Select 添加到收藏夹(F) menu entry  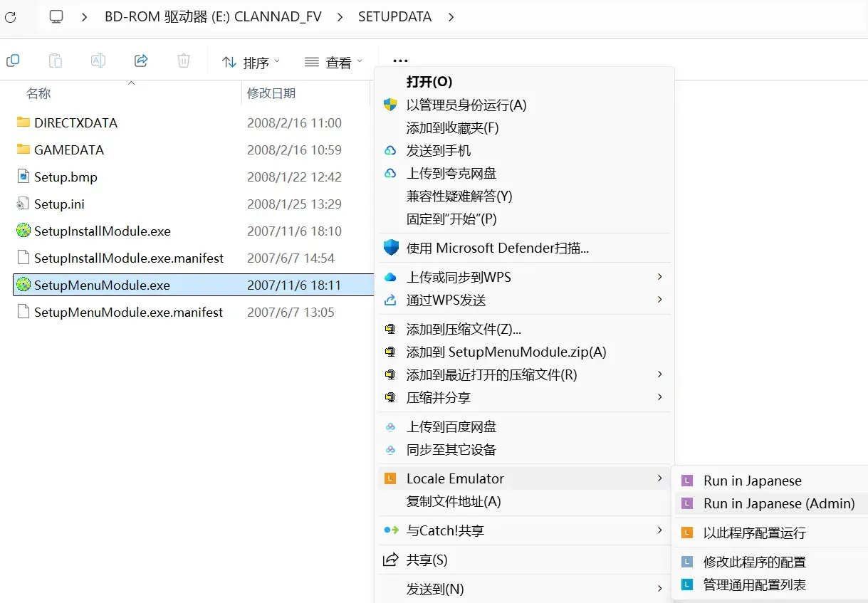(x=524, y=127)
